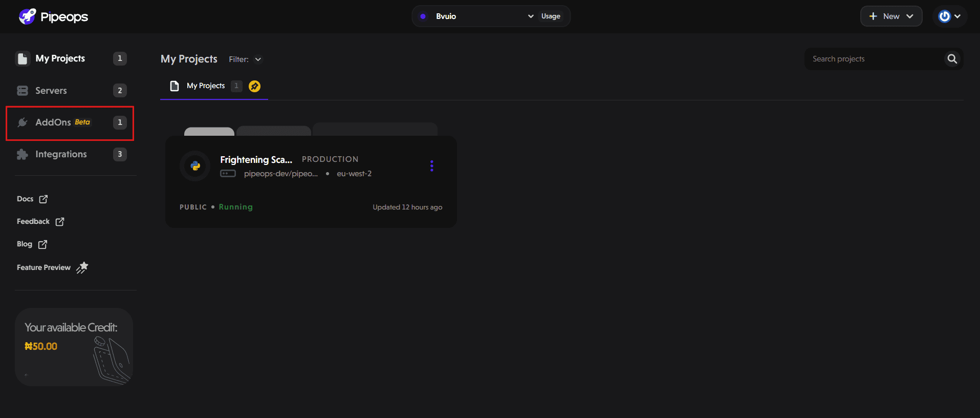Go to AddOns Beta section
980x418 pixels.
click(x=71, y=122)
